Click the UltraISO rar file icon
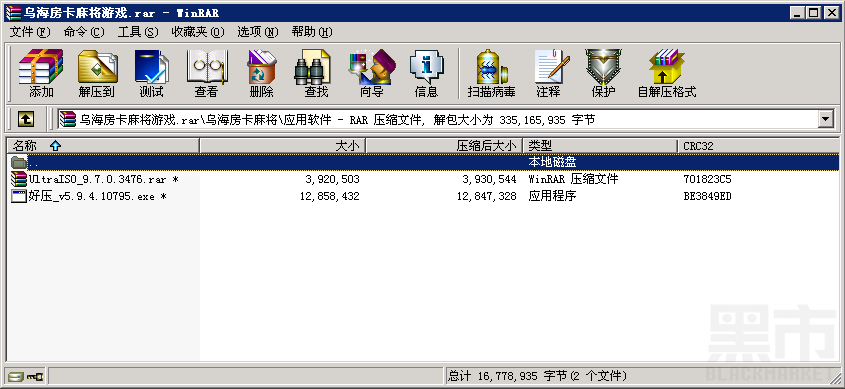This screenshot has height=389, width=845. click(19, 179)
